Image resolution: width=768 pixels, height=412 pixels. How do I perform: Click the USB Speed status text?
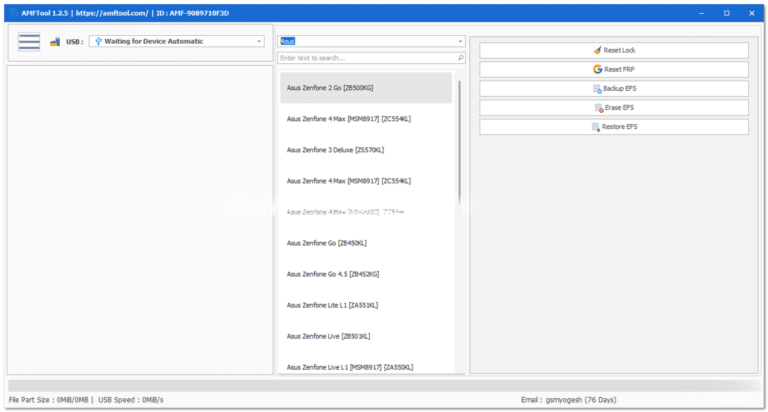click(x=131, y=400)
